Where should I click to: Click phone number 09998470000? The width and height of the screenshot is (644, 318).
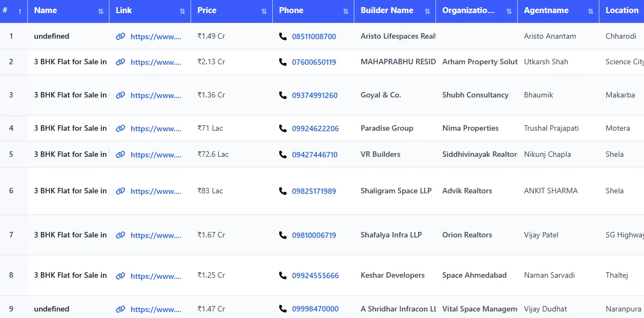click(x=315, y=309)
